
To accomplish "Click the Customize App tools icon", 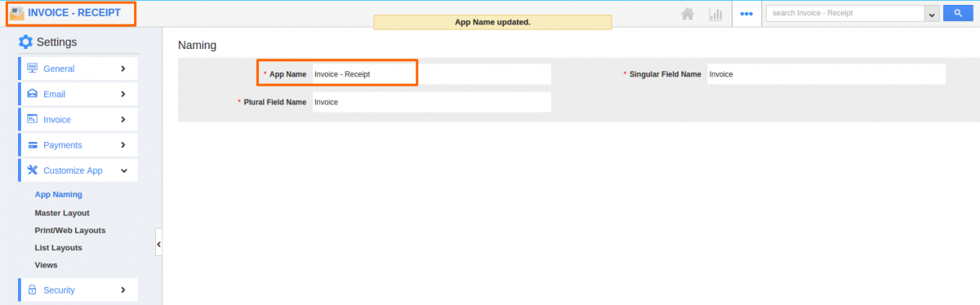I will pyautogui.click(x=33, y=170).
